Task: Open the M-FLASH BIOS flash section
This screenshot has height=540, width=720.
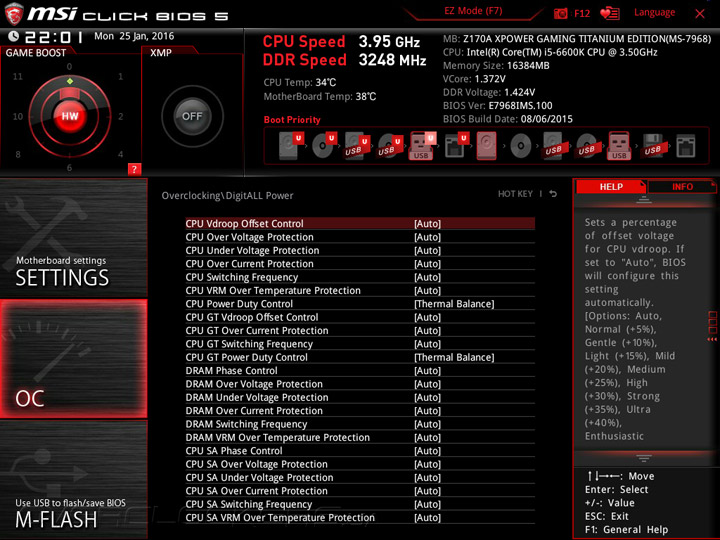Action: pyautogui.click(x=73, y=479)
